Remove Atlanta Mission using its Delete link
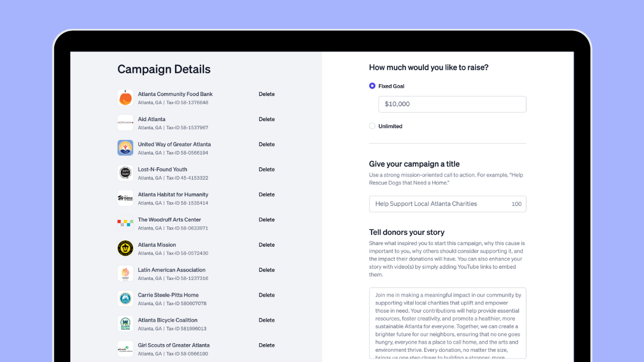This screenshot has height=362, width=644. click(x=267, y=245)
